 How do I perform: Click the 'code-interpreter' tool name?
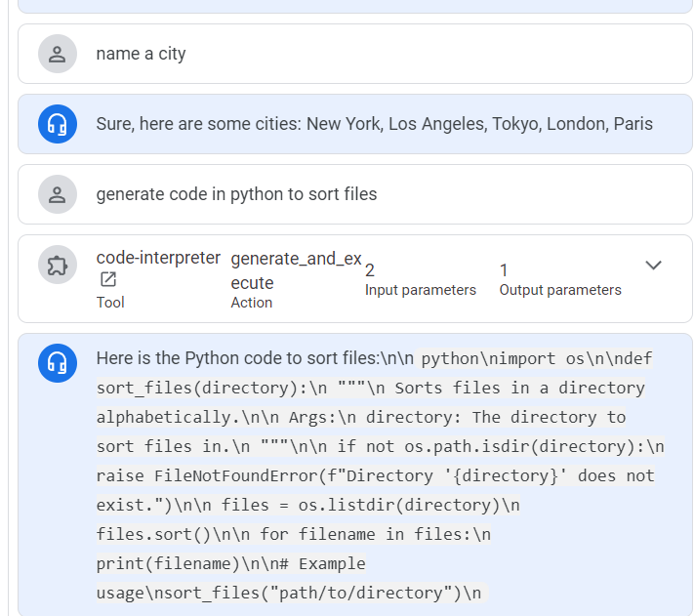pyautogui.click(x=158, y=258)
